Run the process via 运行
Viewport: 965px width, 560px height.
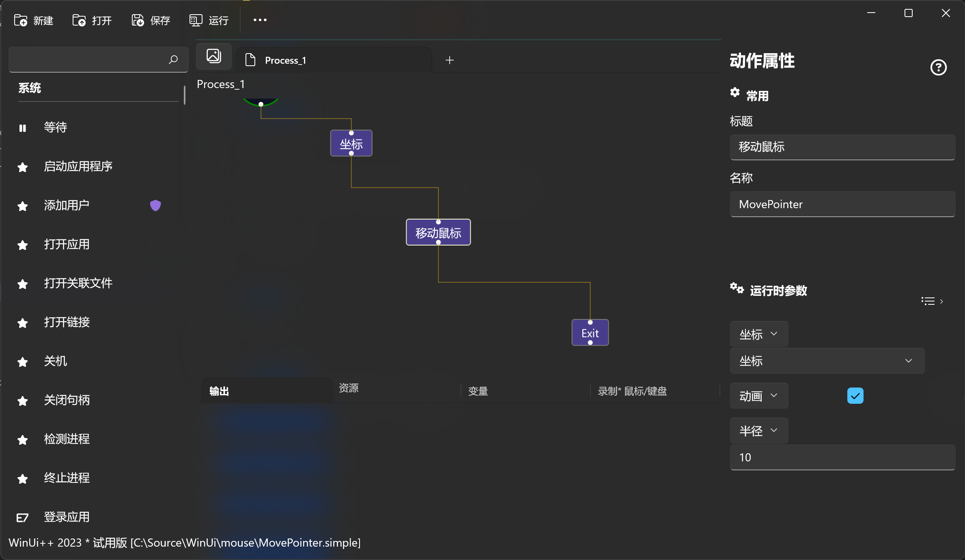click(x=209, y=20)
